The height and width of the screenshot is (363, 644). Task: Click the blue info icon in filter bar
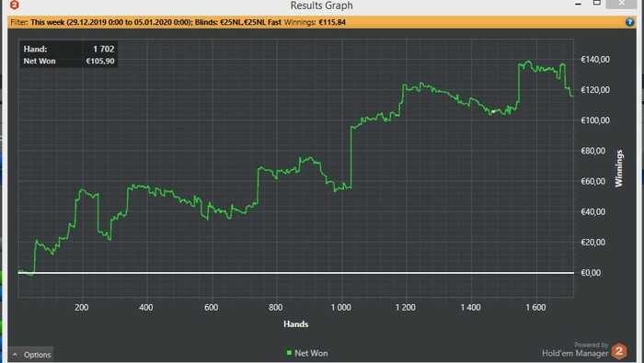(x=629, y=22)
